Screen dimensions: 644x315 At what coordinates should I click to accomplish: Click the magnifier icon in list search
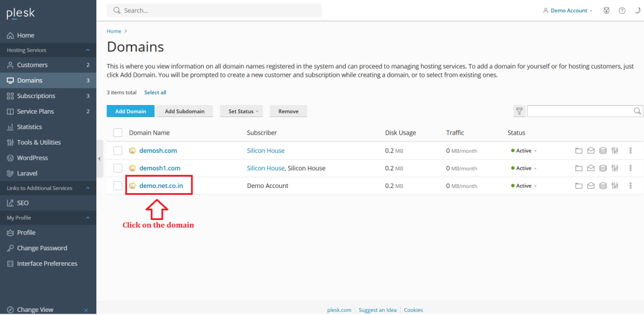[x=637, y=111]
